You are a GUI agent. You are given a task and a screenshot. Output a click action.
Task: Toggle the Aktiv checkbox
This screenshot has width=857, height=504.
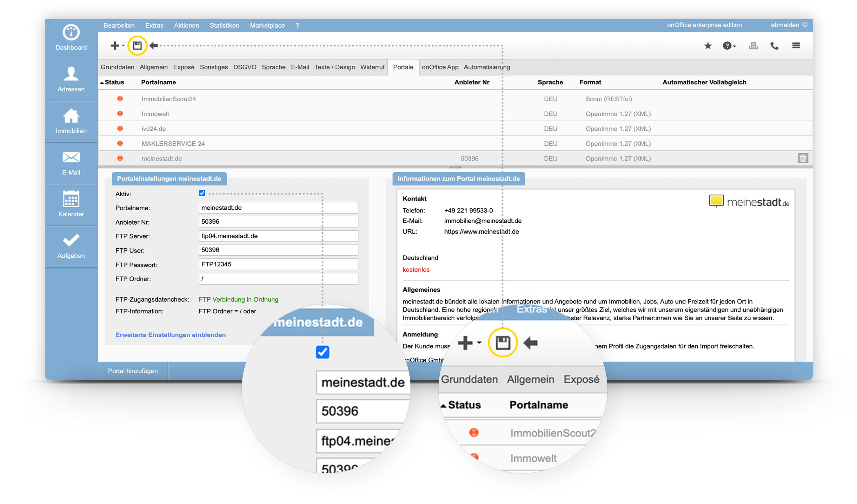[202, 193]
